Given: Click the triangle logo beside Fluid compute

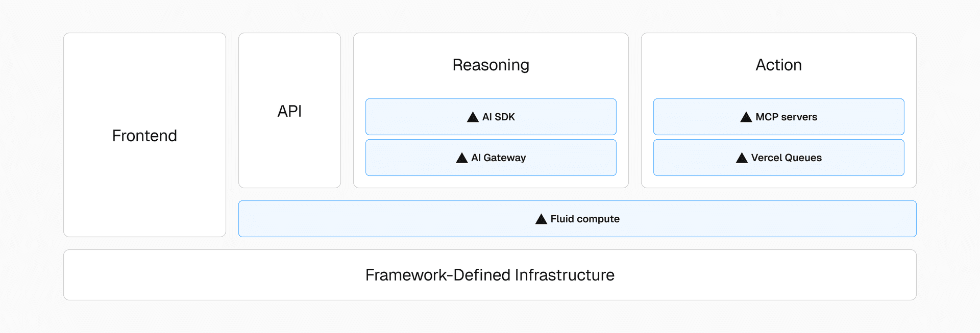Looking at the screenshot, I should (x=541, y=219).
